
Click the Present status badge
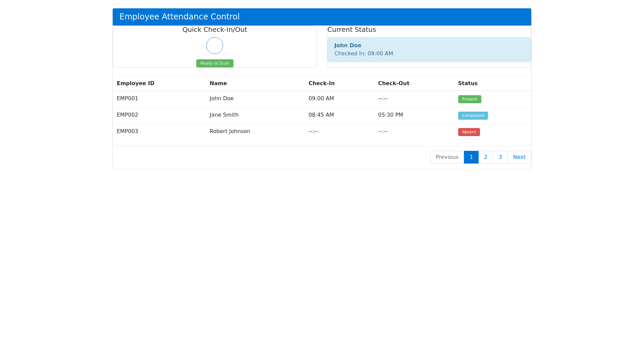coord(469,99)
